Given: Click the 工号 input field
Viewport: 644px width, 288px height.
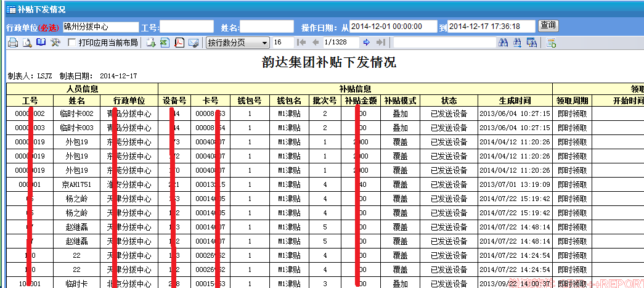Looking at the screenshot, I should coord(187,27).
